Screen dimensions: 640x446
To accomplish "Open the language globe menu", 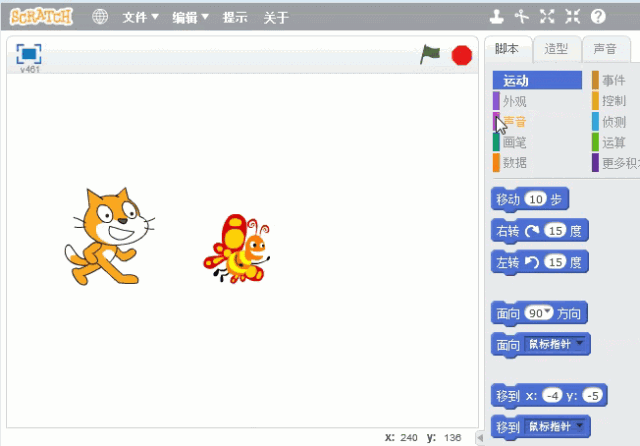I will point(100,17).
